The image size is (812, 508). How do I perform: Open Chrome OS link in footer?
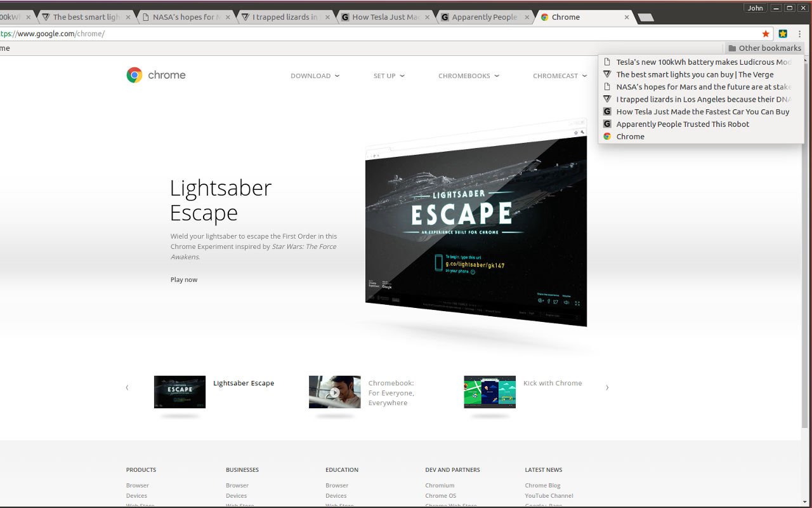point(441,496)
